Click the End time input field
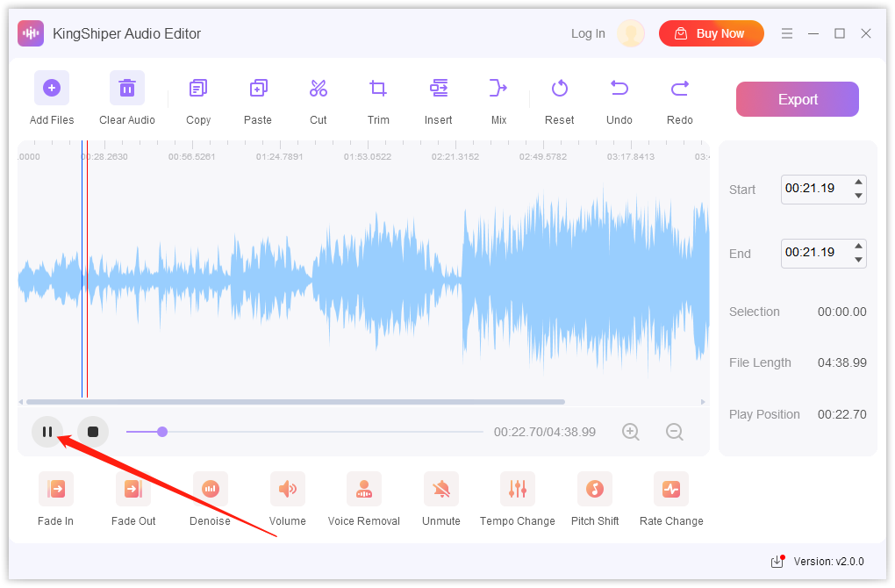This screenshot has width=895, height=588. click(824, 253)
